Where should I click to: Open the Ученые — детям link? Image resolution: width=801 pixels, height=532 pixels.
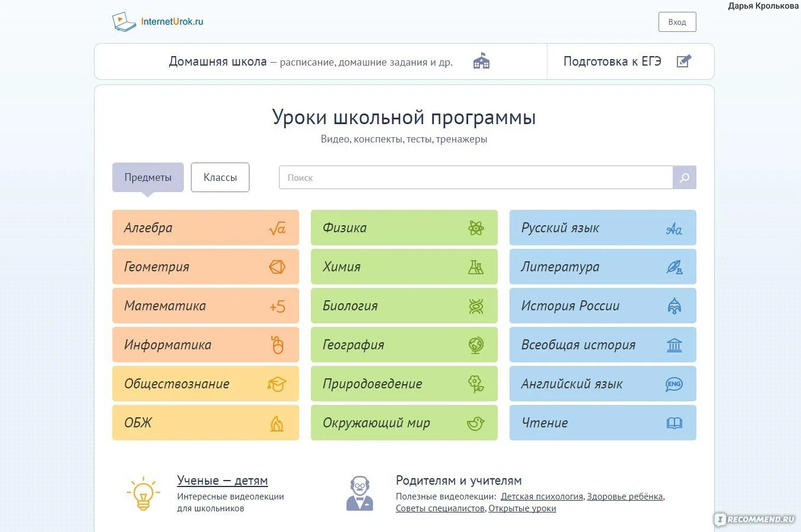coord(222,481)
